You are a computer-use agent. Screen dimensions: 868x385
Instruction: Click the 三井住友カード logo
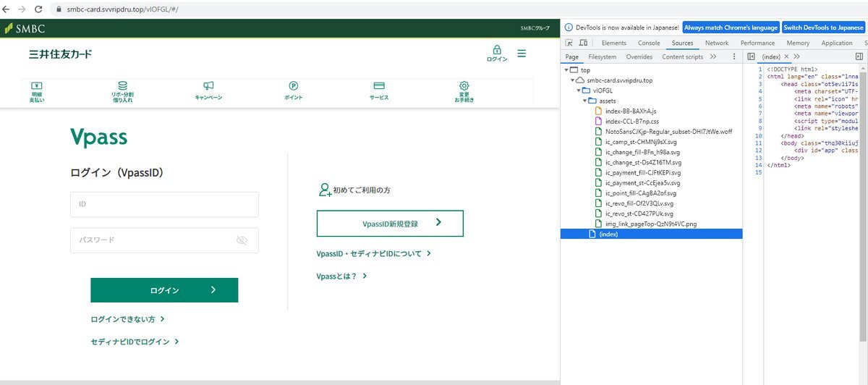[60, 54]
